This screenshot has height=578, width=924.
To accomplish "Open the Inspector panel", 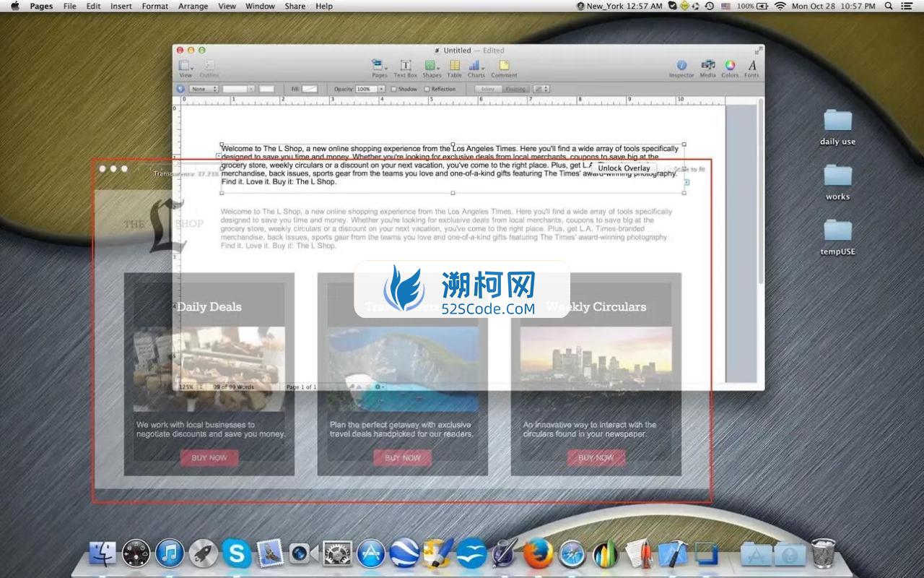I will coord(681,68).
